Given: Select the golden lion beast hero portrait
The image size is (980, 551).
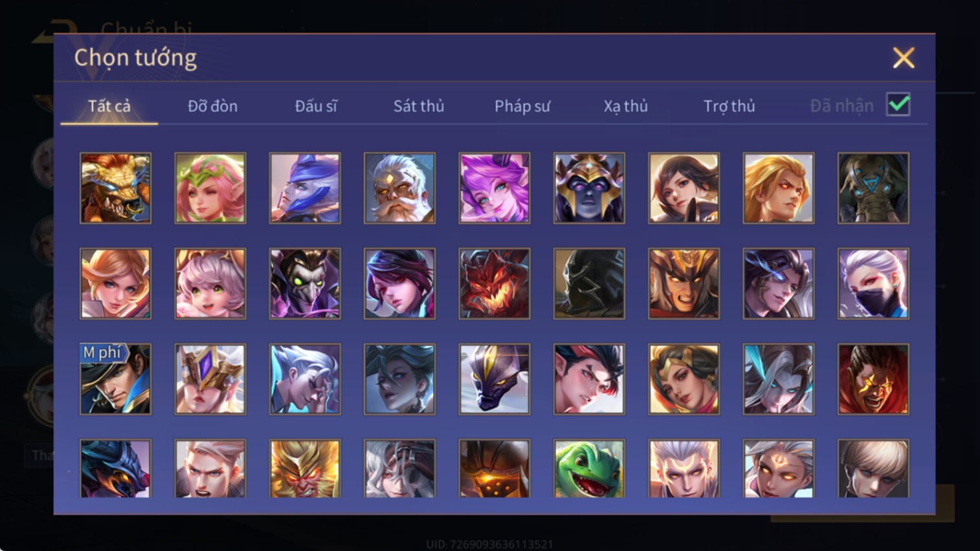Looking at the screenshot, I should click(x=115, y=188).
